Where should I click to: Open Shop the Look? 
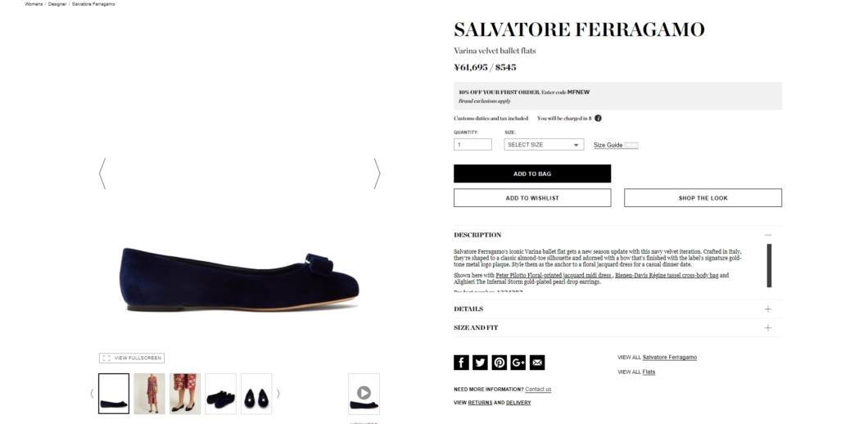[x=703, y=197]
